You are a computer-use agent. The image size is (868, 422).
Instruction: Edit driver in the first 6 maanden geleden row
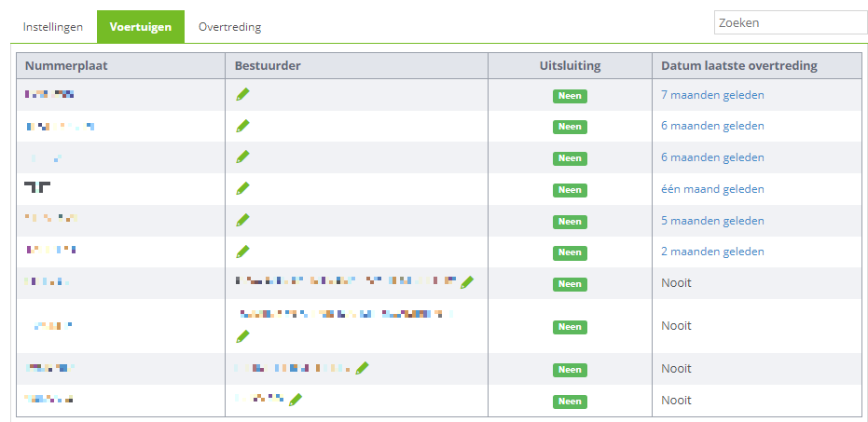pyautogui.click(x=242, y=126)
